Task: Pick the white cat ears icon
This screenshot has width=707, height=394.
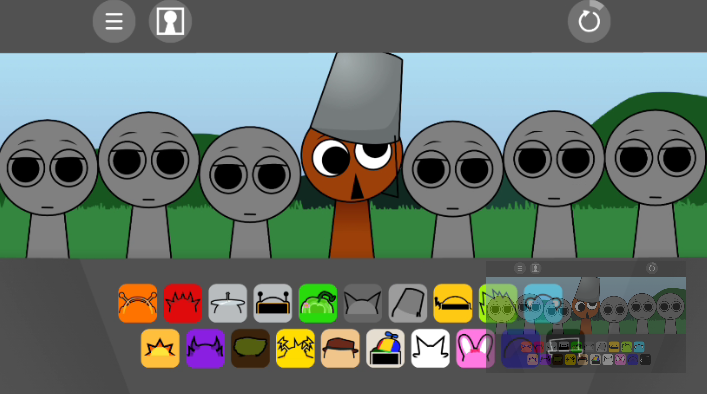Action: click(x=431, y=348)
